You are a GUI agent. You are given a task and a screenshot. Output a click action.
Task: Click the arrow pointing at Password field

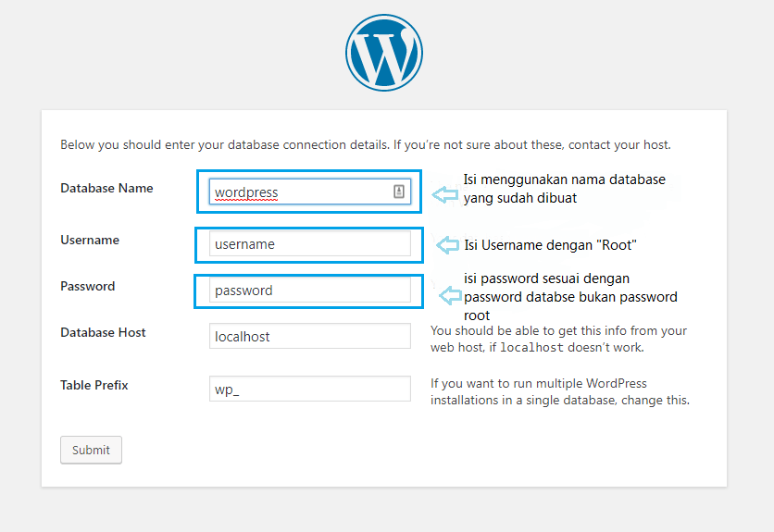point(450,296)
